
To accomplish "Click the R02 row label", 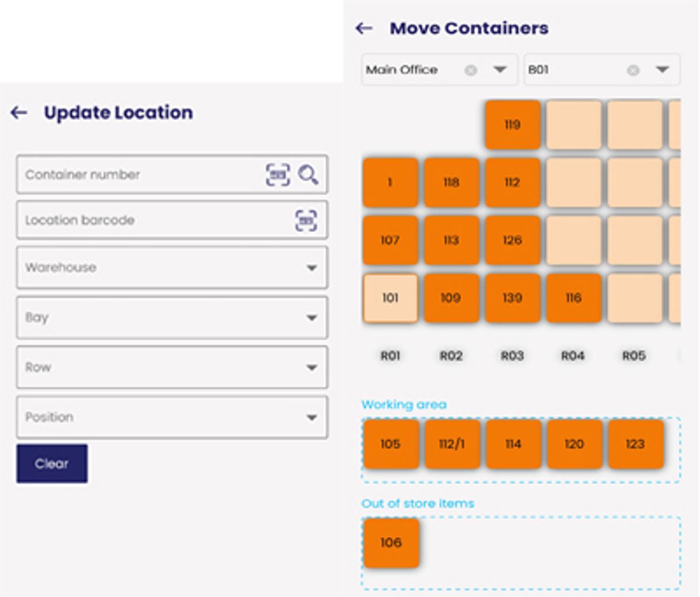I will click(x=451, y=355).
